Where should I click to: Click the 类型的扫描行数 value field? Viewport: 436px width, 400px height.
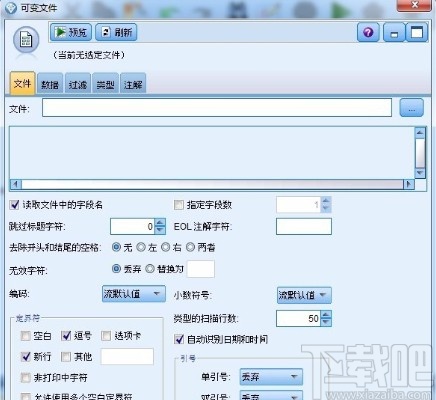click(x=298, y=319)
